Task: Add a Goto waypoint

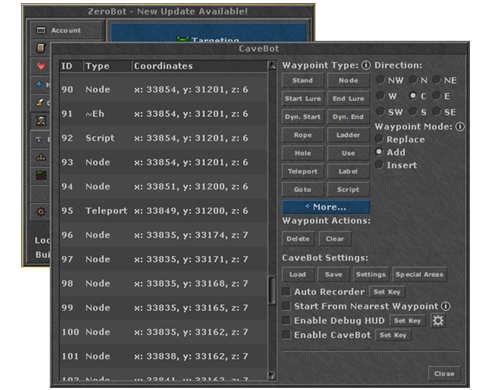Action: point(303,190)
